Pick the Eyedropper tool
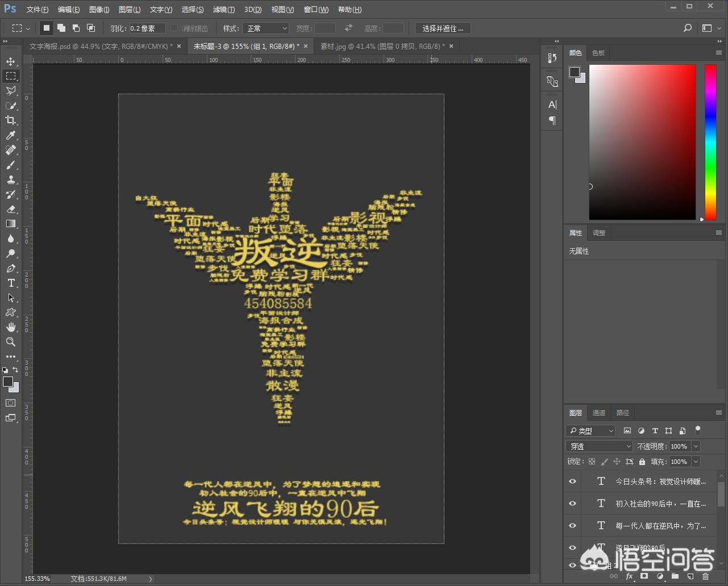728x586 pixels. [11, 135]
